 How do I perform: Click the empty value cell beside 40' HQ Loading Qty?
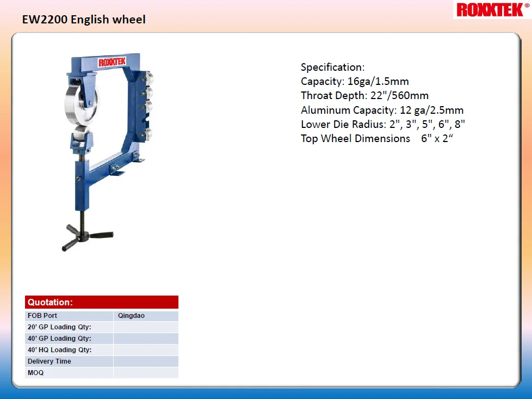tap(146, 350)
